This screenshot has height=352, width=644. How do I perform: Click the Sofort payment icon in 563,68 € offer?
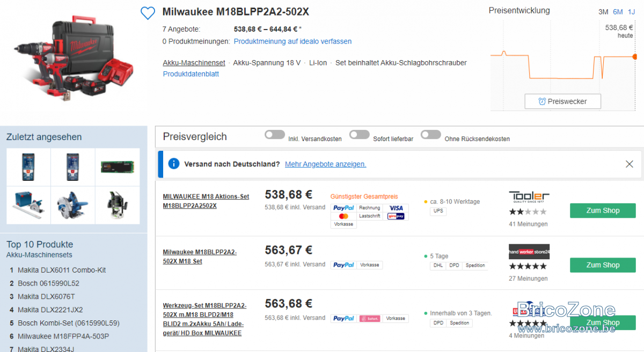370,318
